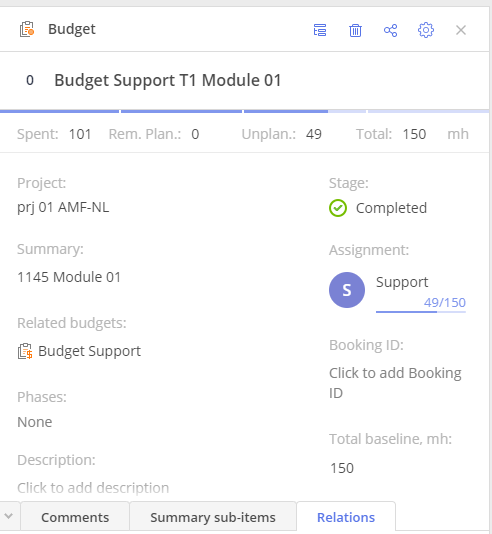Click to add Booking ID field
Viewport: 492px width, 534px height.
tap(395, 383)
